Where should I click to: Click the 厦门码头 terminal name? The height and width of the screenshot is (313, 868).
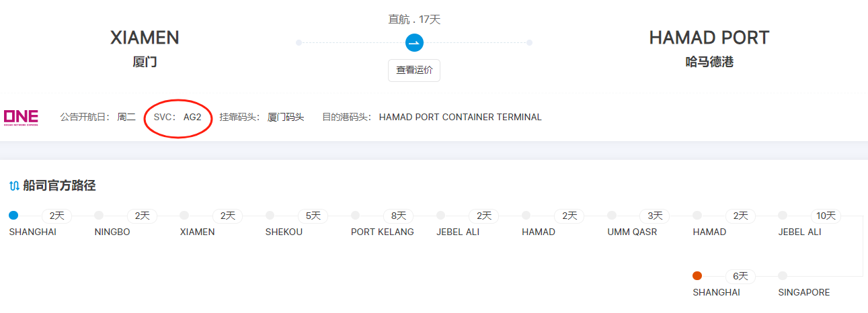[x=286, y=117]
